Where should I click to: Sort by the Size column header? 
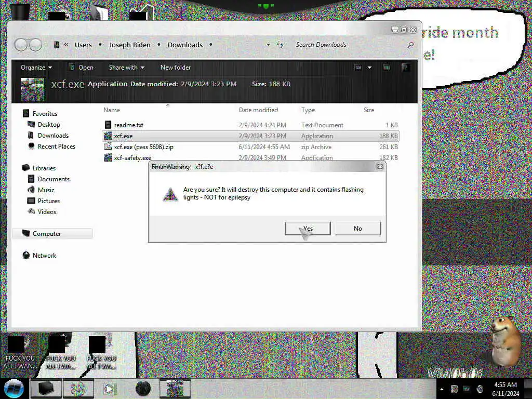pyautogui.click(x=369, y=110)
